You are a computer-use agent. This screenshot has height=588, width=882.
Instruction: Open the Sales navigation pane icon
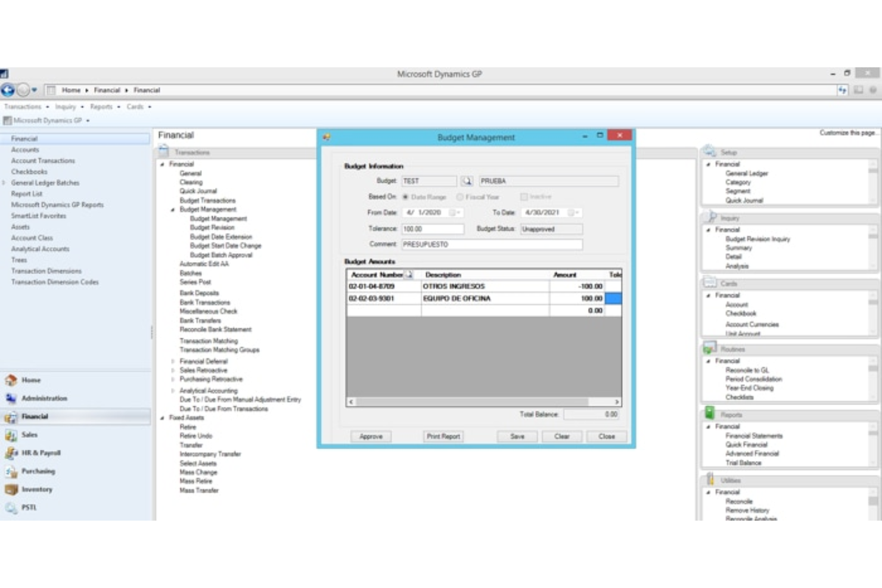tap(11, 435)
